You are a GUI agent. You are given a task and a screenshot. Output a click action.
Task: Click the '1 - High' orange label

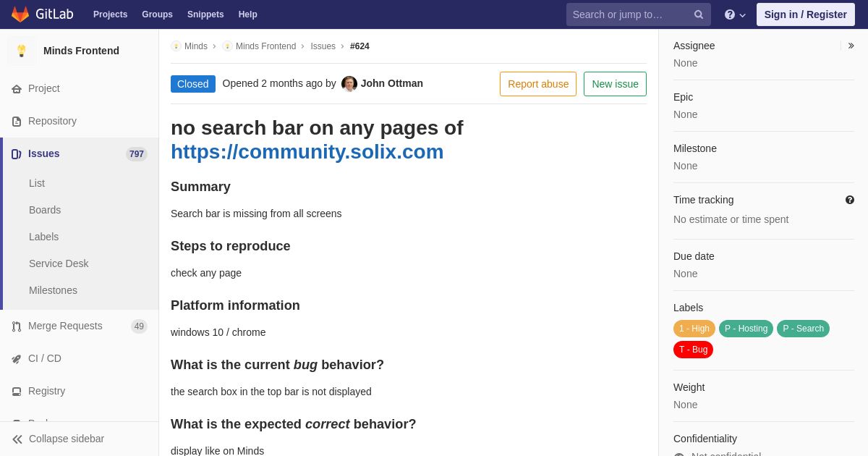[694, 329]
